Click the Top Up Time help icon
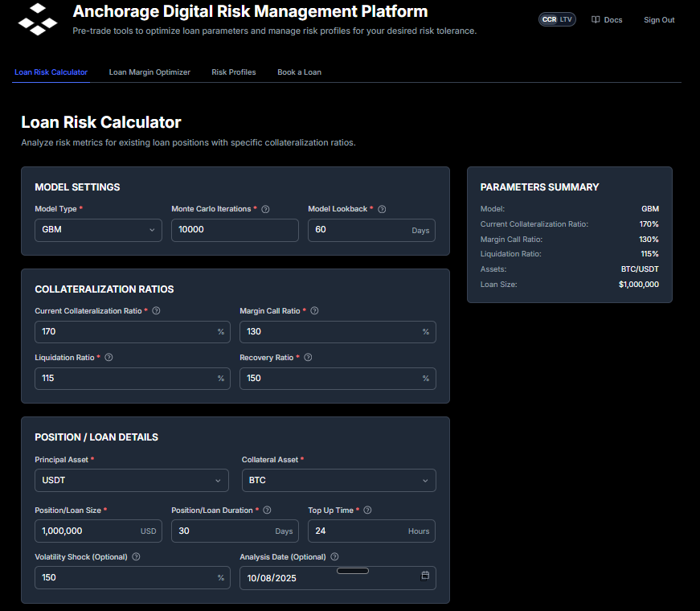Viewport: 700px width, 611px height. [x=367, y=510]
